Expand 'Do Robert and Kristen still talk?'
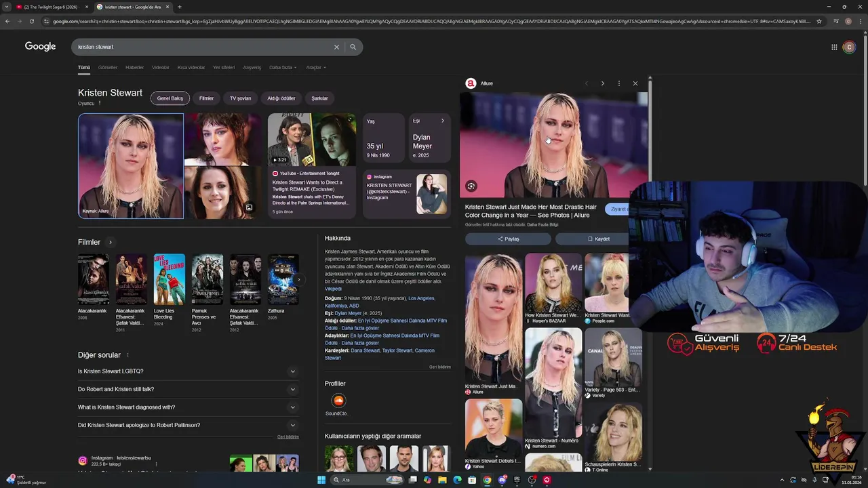 188,389
